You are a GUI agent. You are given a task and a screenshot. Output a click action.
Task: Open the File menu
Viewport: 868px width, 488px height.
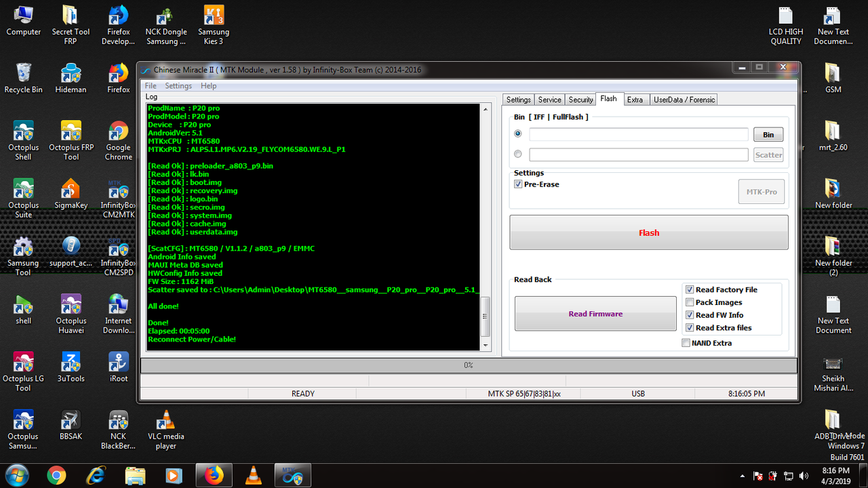151,86
